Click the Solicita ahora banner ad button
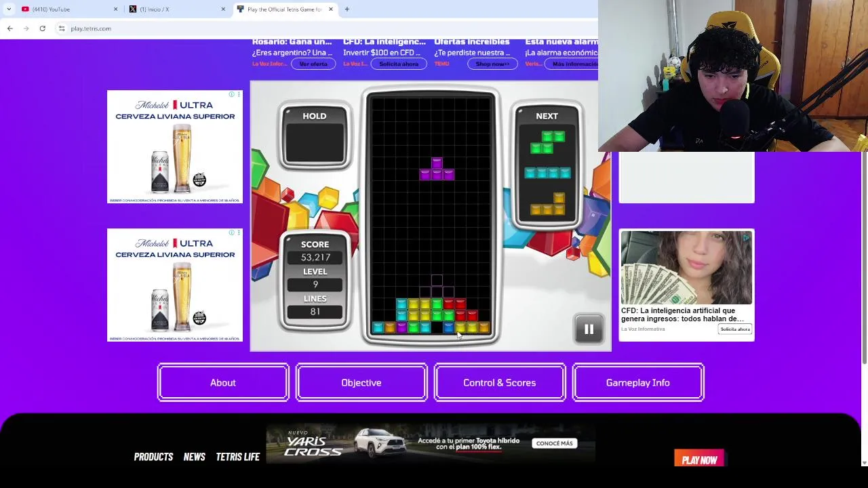Screen dimensions: 868x488 tap(399, 64)
